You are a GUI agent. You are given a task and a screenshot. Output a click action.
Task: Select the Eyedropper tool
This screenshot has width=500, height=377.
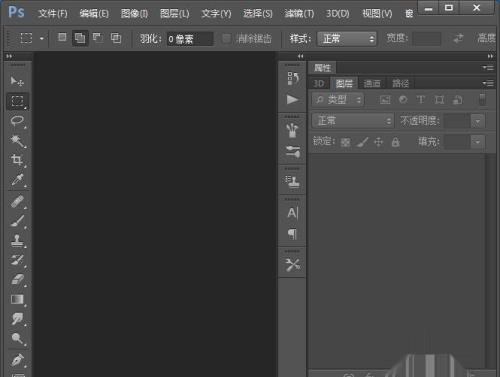(17, 180)
